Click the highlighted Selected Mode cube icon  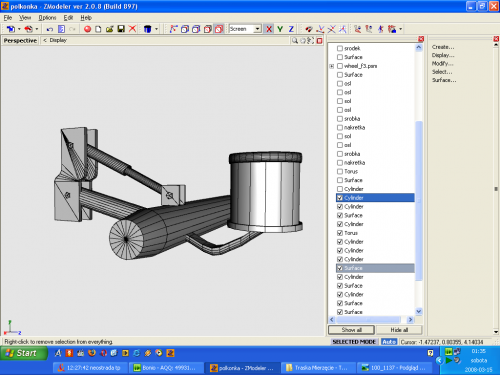(219, 29)
